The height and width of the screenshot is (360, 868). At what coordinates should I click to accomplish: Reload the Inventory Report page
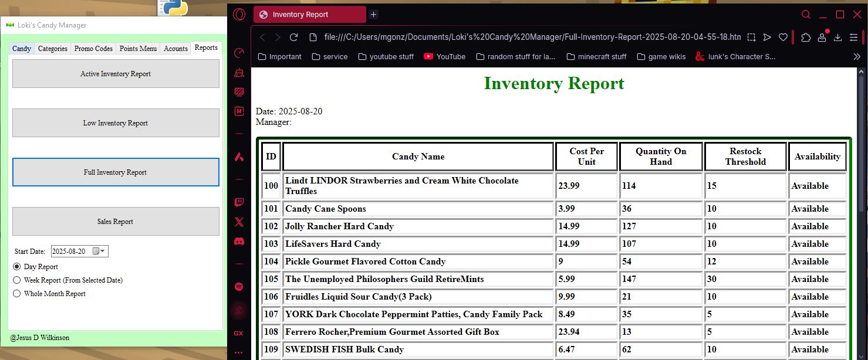pyautogui.click(x=294, y=37)
